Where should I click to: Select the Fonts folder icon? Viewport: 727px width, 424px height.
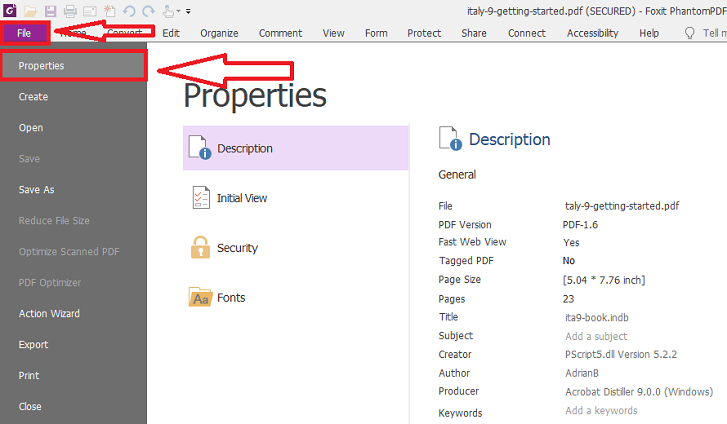pyautogui.click(x=200, y=297)
